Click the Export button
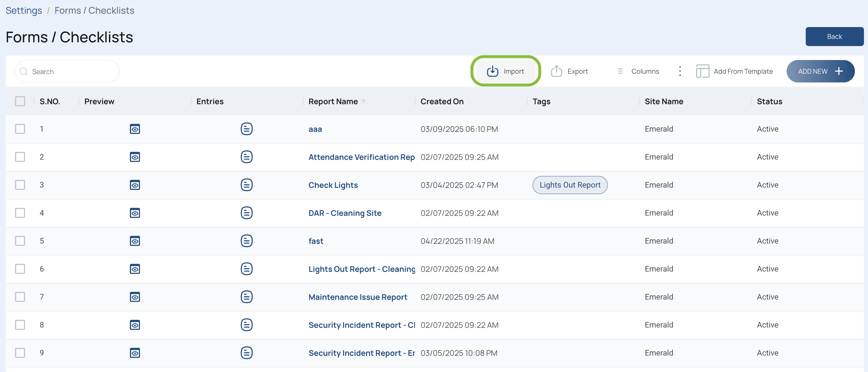This screenshot has height=372, width=868. pyautogui.click(x=569, y=71)
